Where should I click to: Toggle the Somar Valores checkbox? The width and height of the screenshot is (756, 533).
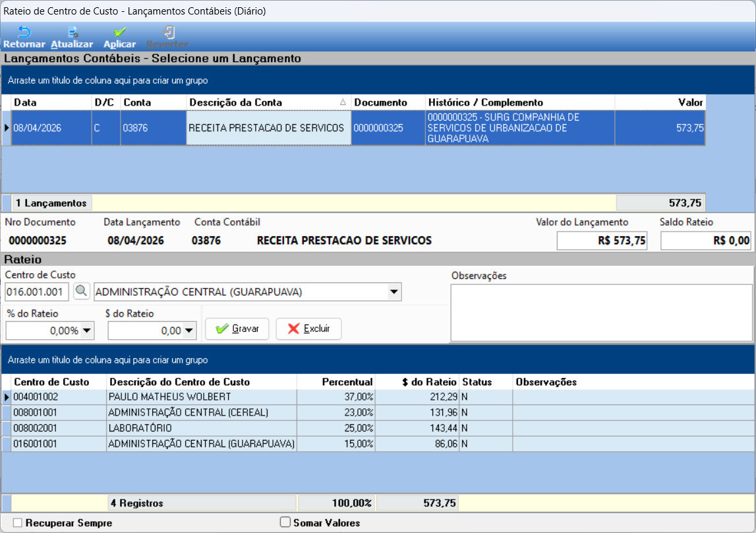(x=285, y=522)
